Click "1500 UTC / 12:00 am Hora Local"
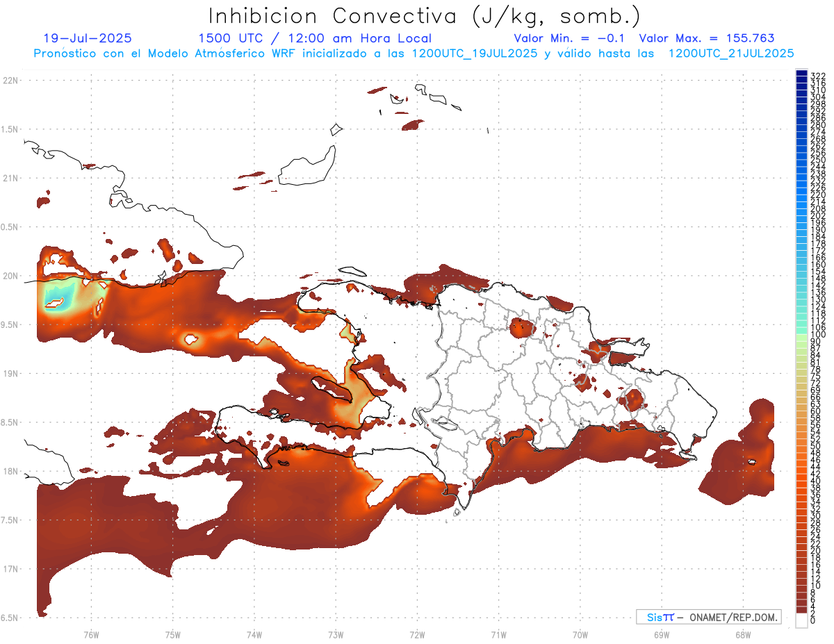The image size is (834, 644). 315,38
